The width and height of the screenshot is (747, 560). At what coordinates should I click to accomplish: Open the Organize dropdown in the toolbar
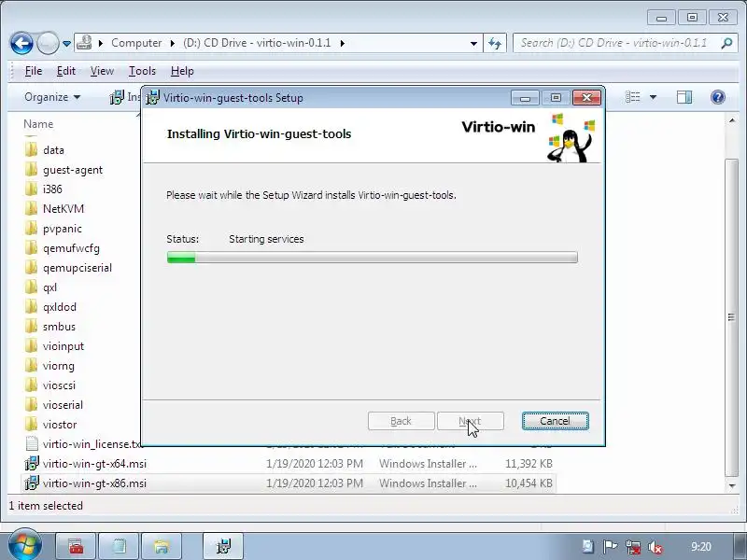click(x=52, y=97)
